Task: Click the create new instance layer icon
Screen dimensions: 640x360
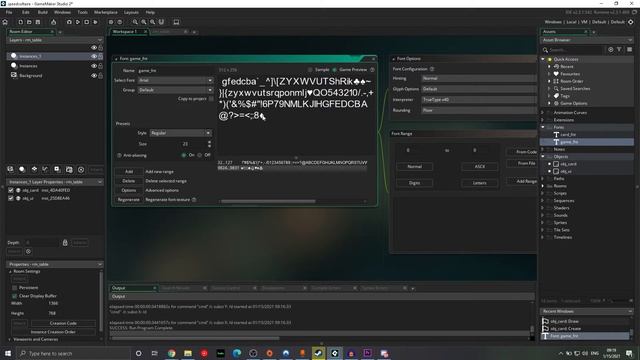Action: (x=22, y=169)
